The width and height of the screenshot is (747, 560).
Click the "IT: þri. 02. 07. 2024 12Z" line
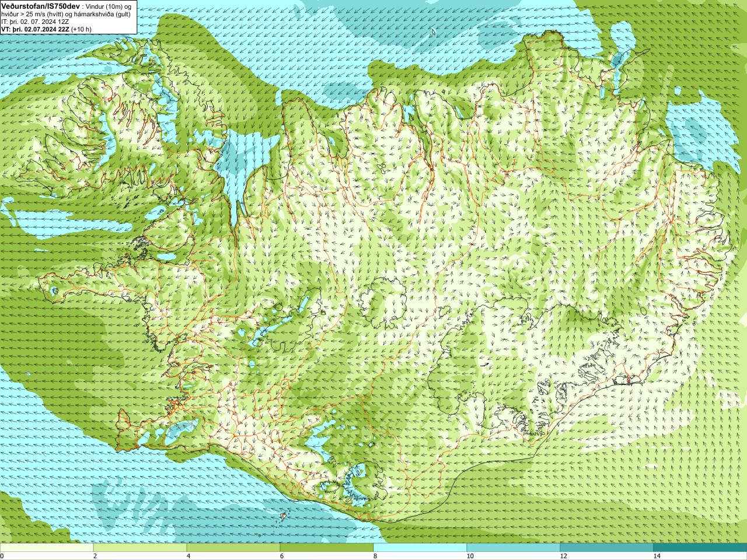(34, 22)
